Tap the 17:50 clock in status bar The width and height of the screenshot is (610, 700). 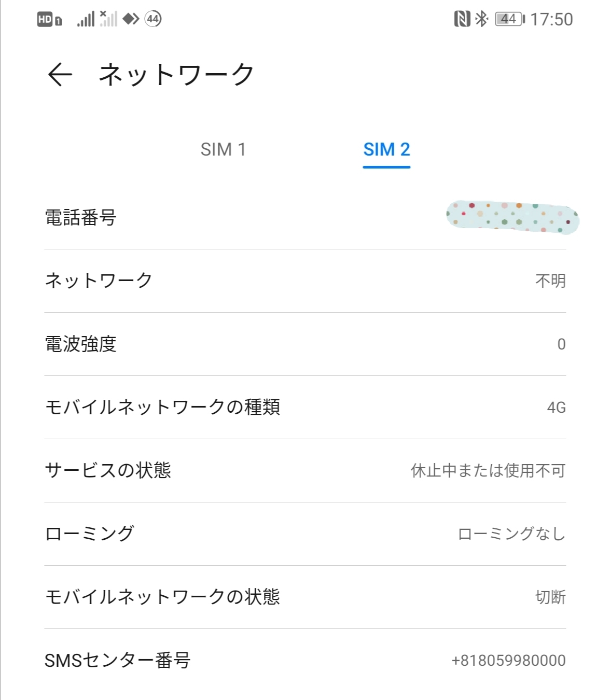click(x=551, y=20)
